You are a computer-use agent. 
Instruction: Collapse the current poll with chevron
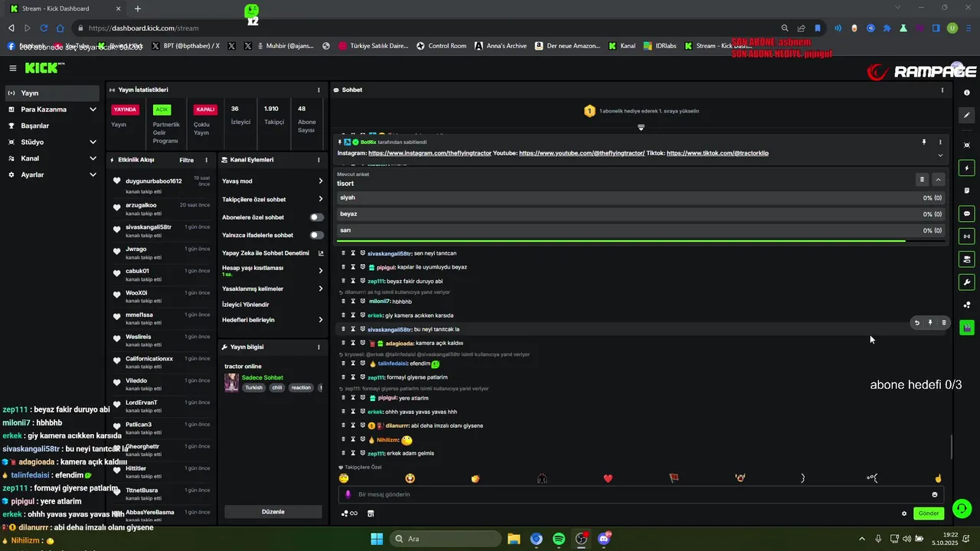[x=939, y=180]
